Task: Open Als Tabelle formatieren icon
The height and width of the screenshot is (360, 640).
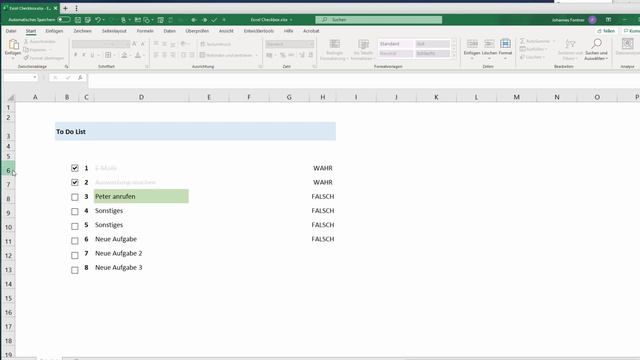Action: (x=363, y=44)
